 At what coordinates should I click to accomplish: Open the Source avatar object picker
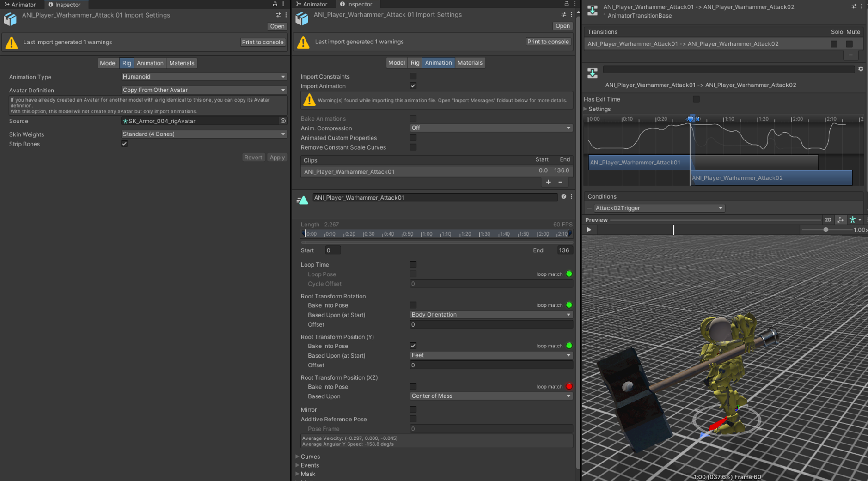pyautogui.click(x=283, y=121)
